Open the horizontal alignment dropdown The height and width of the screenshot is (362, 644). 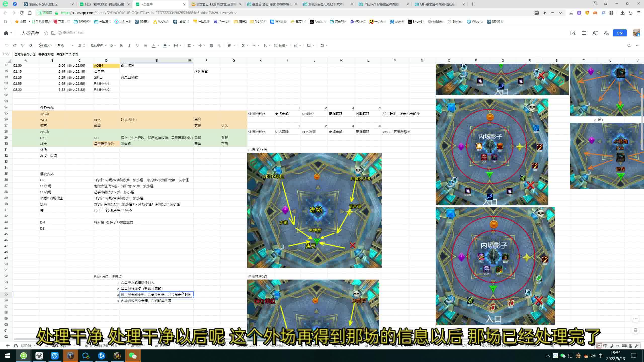pyautogui.click(x=191, y=46)
